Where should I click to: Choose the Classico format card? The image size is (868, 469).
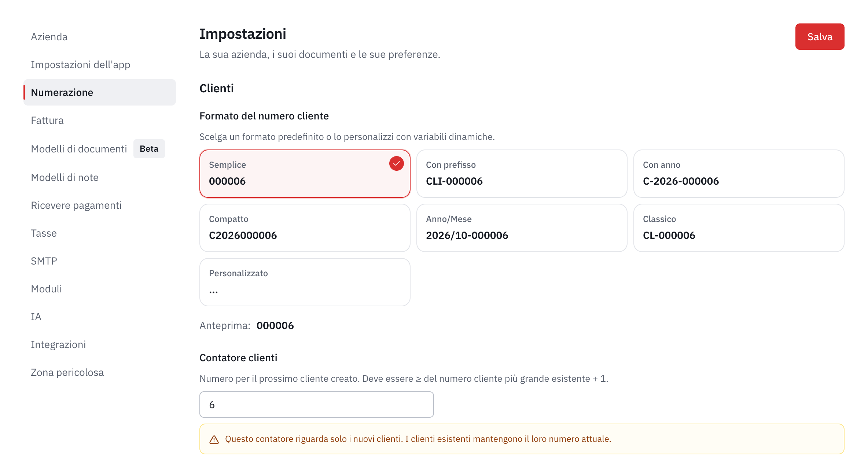pyautogui.click(x=739, y=228)
